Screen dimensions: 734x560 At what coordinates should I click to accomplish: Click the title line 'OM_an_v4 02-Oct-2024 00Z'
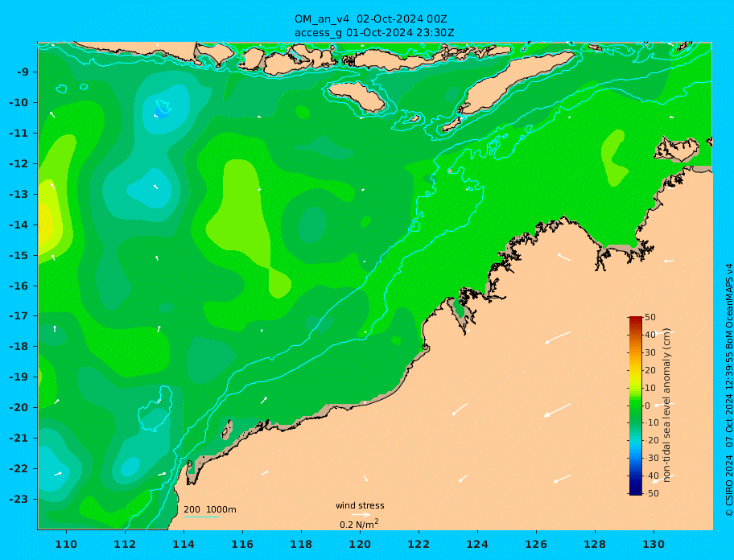tap(370, 19)
